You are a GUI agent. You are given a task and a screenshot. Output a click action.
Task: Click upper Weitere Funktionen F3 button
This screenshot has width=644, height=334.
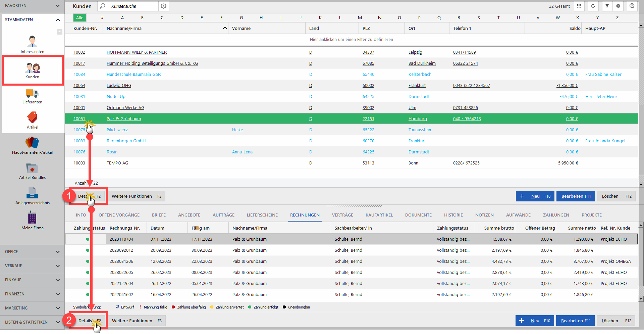pyautogui.click(x=137, y=196)
